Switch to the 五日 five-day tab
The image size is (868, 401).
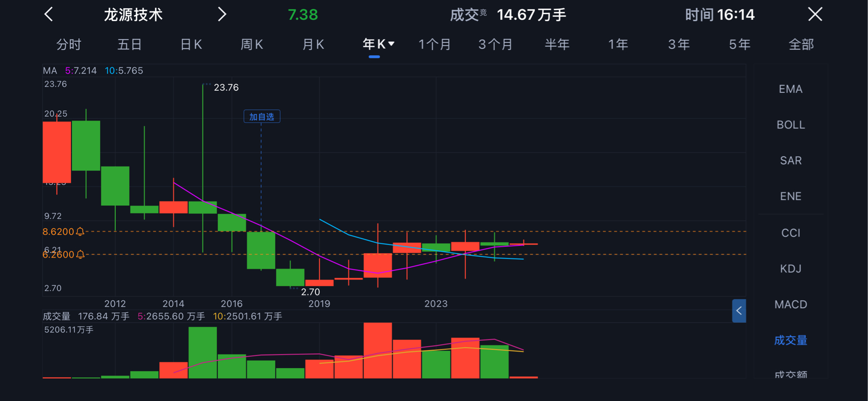point(130,44)
